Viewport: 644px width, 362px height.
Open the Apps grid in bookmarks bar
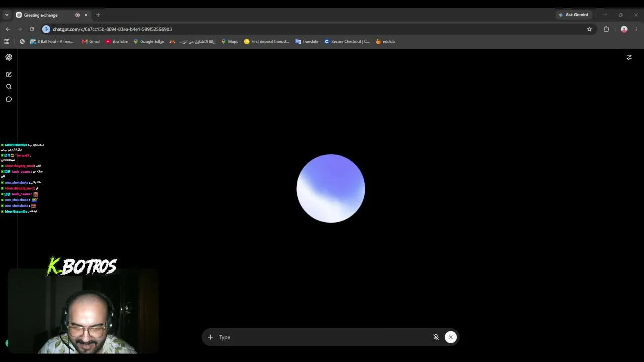[x=7, y=42]
